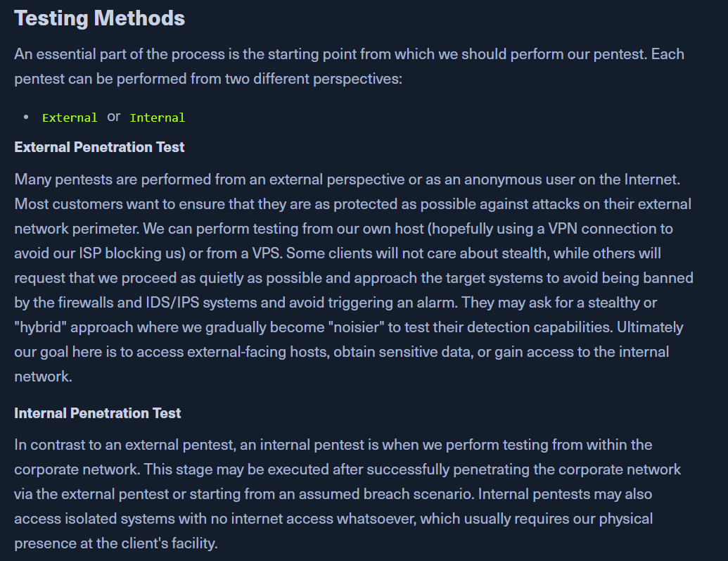Click the green Internal code label
The width and height of the screenshot is (728, 561).
coord(158,118)
